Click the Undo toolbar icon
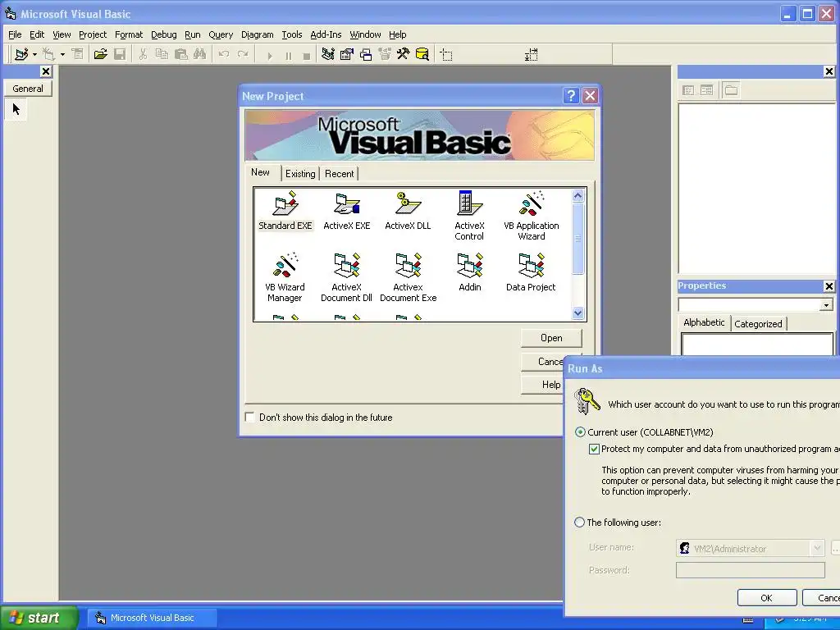The image size is (840, 630). click(x=224, y=55)
